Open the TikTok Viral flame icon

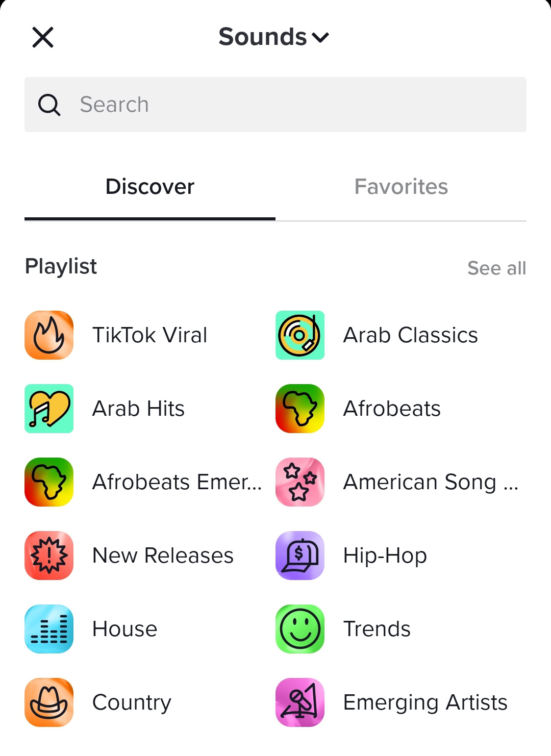pos(49,335)
